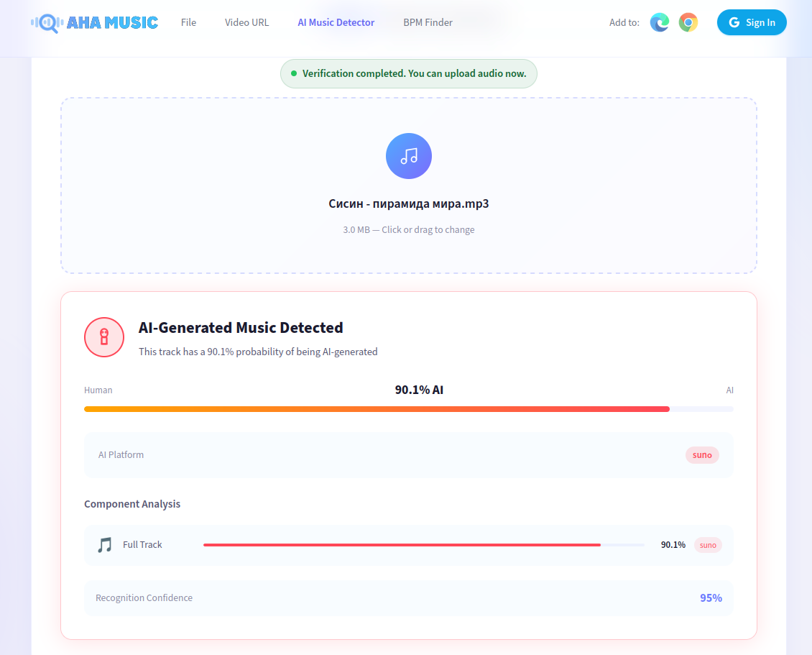Click the AI Platform label

[121, 454]
